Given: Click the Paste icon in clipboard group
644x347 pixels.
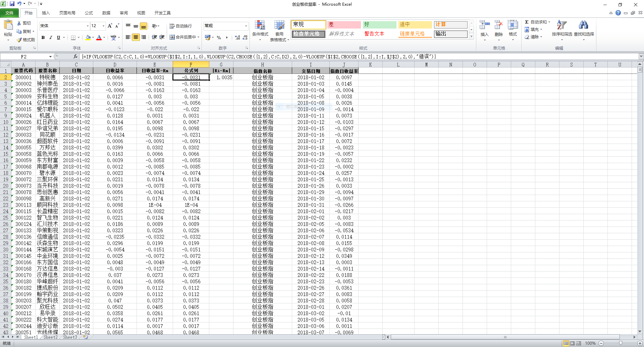Looking at the screenshot, I should 8,26.
